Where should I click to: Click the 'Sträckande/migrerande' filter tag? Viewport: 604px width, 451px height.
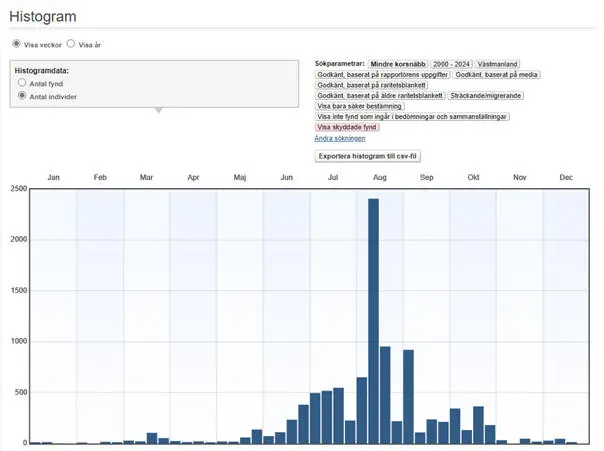point(489,95)
